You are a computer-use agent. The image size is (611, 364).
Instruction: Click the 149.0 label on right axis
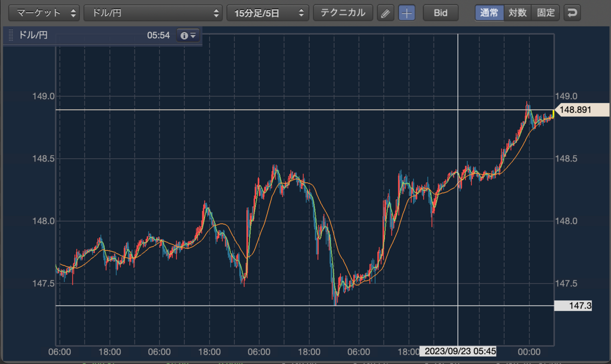click(x=566, y=96)
